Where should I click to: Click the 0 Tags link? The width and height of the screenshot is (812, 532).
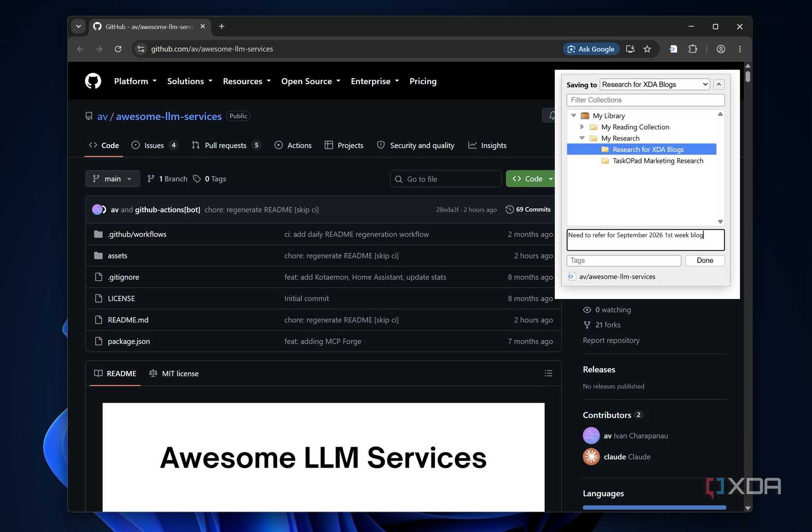210,179
